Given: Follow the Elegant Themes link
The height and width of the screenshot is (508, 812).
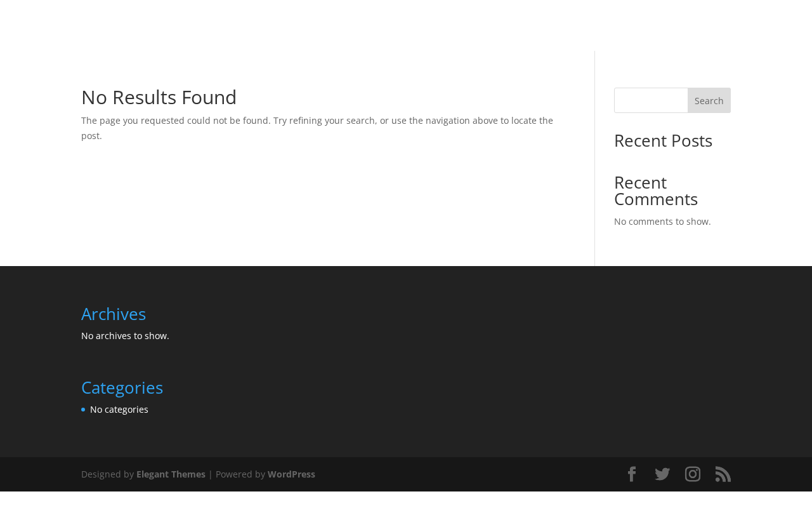Looking at the screenshot, I should click(x=171, y=474).
